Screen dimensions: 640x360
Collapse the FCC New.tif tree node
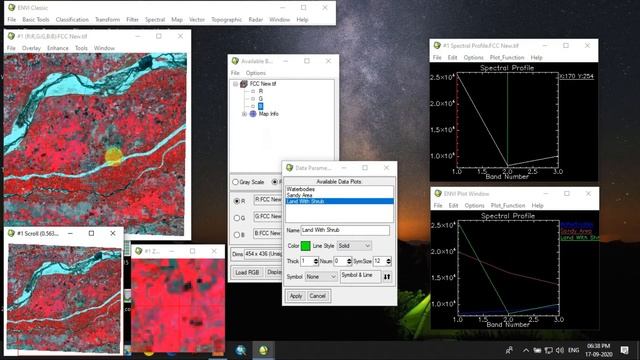pos(235,84)
